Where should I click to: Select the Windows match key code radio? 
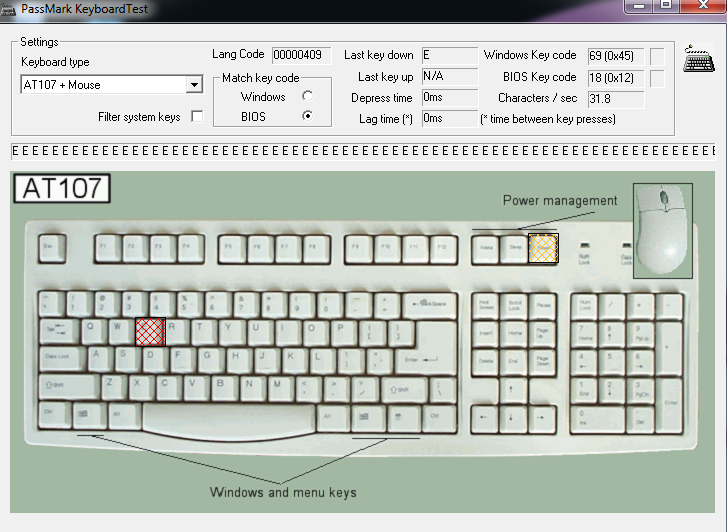point(307,96)
